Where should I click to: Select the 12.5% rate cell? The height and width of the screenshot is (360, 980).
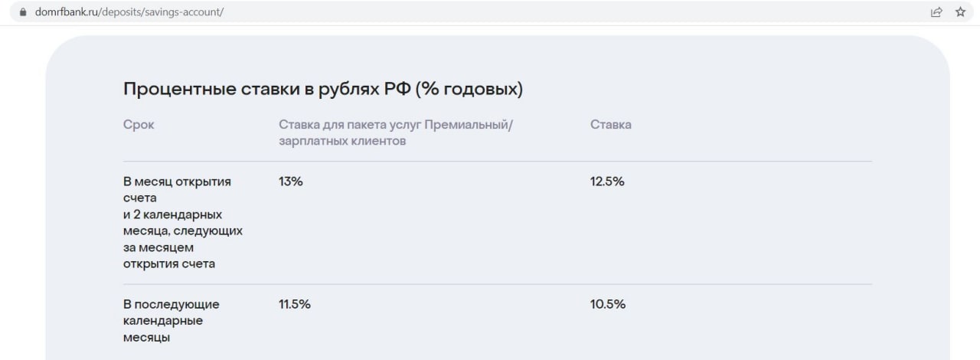(x=607, y=182)
